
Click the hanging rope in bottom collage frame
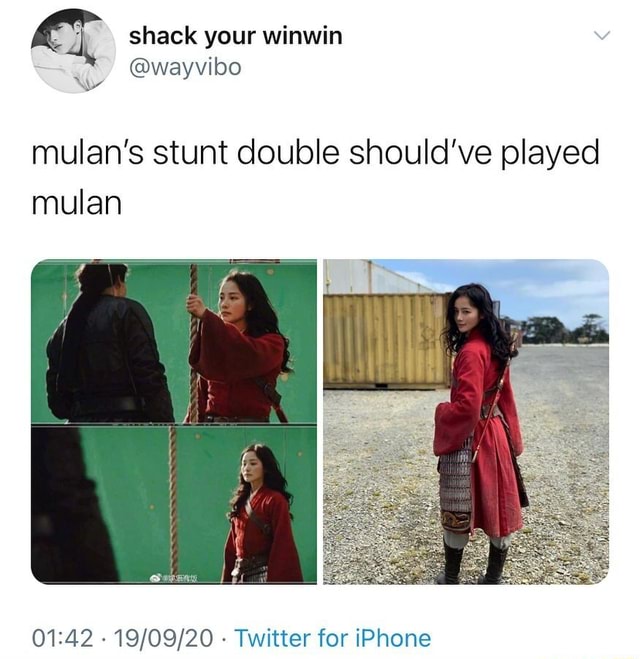point(173,501)
